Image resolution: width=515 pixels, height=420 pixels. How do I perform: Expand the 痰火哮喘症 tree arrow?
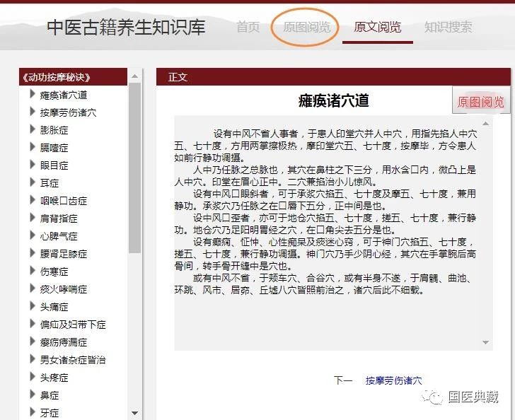[x=33, y=289]
